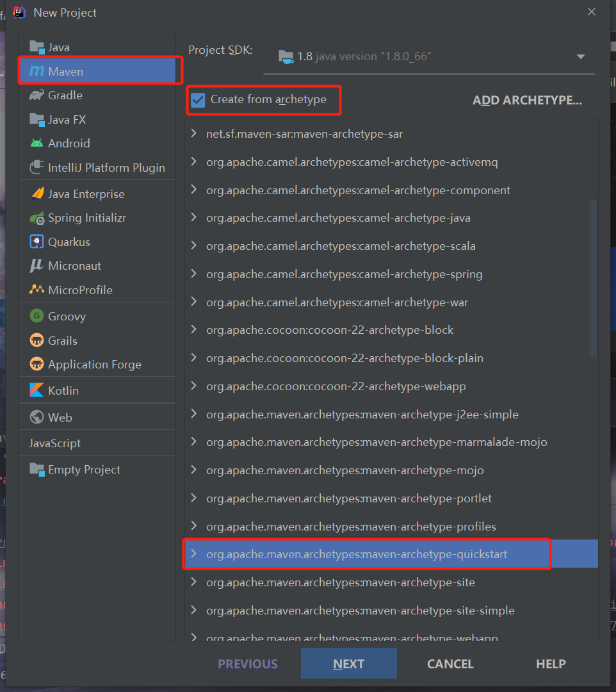Choose Gradle project type label

(65, 95)
